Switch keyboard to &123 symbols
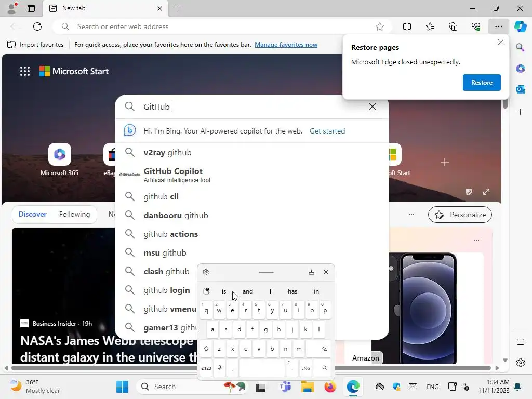The width and height of the screenshot is (532, 399). point(206,368)
